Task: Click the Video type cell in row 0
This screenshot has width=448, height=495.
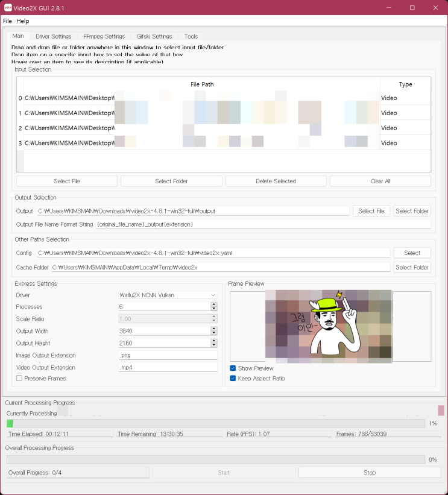Action: pos(405,98)
